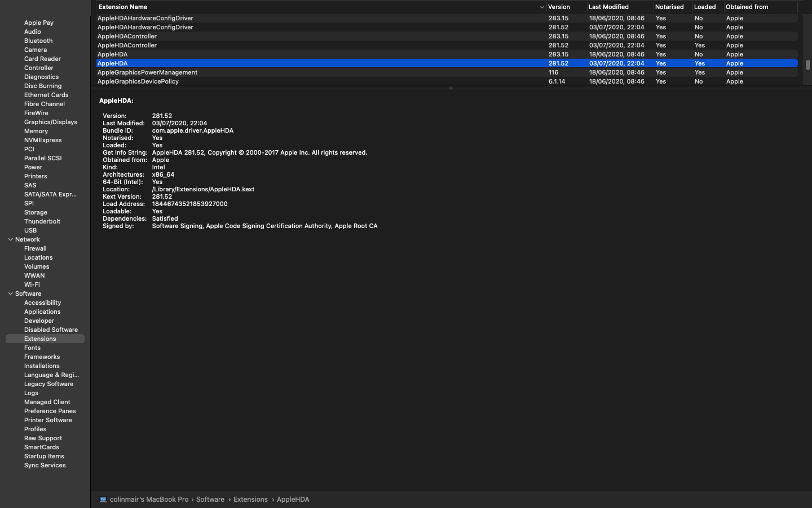
Task: Select the AppleGraphicsDevicePolicy row
Action: point(447,81)
